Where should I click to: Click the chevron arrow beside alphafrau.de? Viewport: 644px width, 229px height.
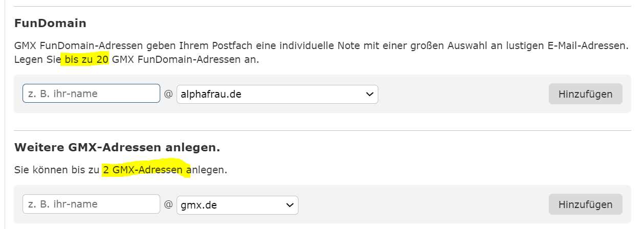[369, 94]
